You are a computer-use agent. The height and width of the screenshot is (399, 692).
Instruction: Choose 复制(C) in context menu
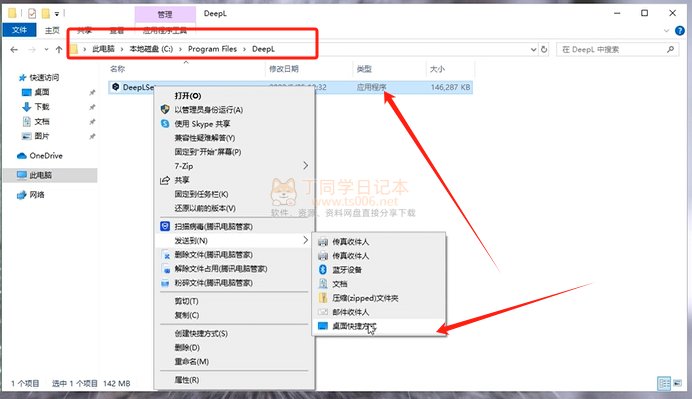(234, 315)
